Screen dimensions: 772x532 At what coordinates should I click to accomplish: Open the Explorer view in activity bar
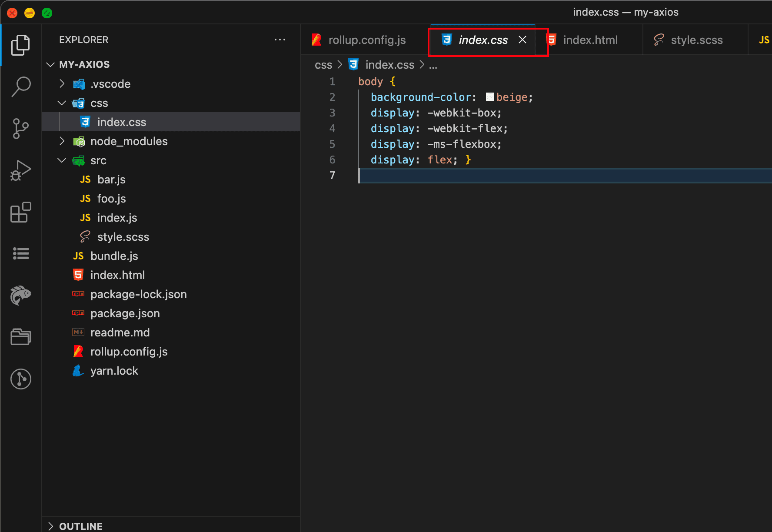pyautogui.click(x=20, y=45)
